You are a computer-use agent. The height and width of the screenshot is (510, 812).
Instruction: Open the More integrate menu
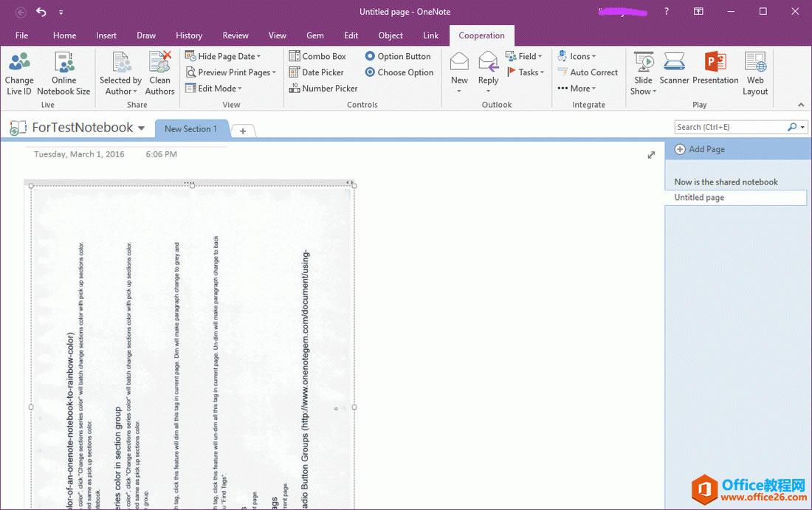(577, 89)
